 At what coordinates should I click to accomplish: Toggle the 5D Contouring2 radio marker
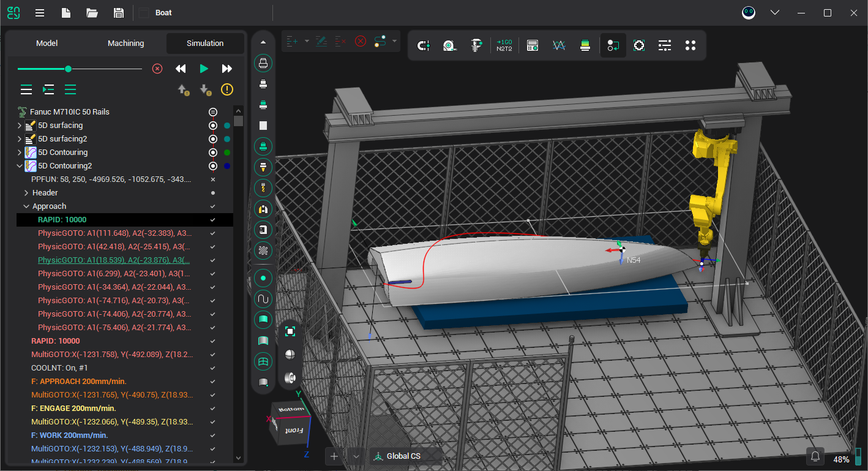coord(213,166)
